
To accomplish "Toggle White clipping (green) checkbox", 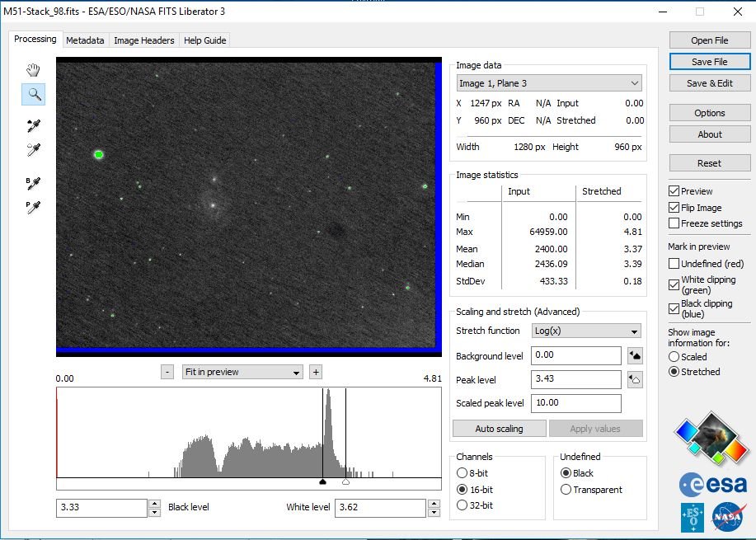I will (x=674, y=284).
